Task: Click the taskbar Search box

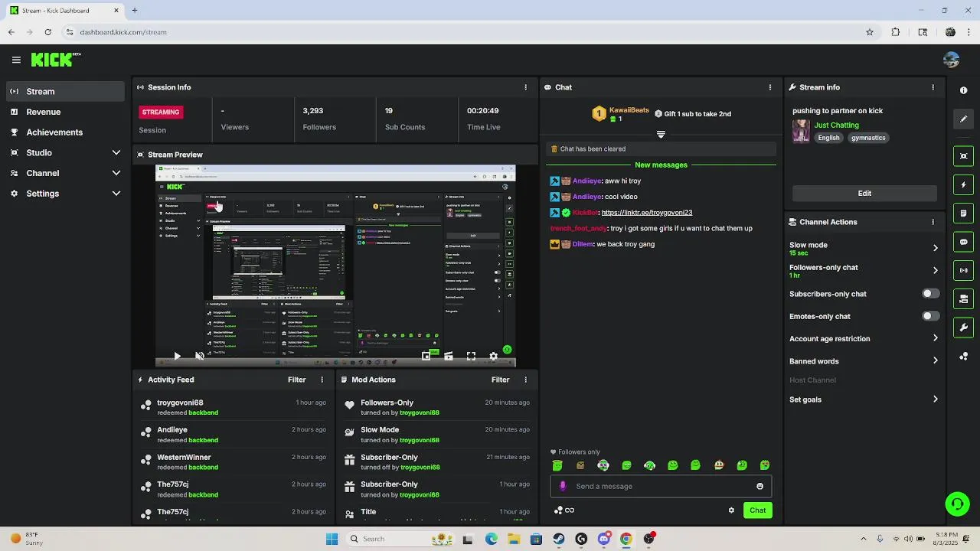Action: point(401,539)
